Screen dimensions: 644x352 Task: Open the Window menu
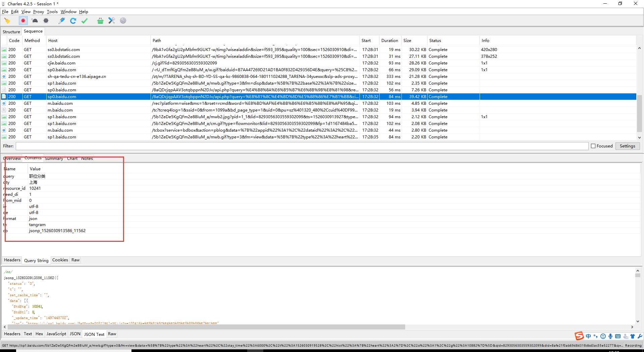[68, 12]
